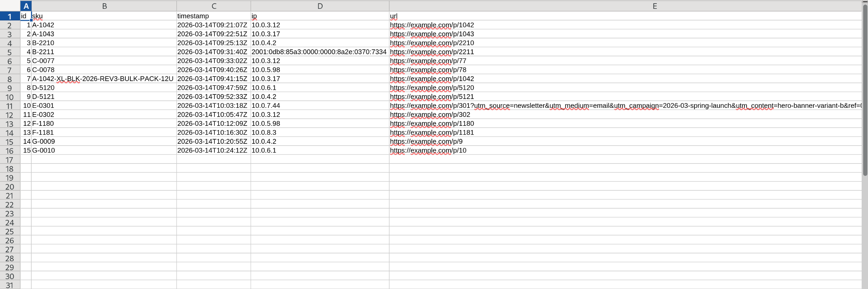The width and height of the screenshot is (868, 289).
Task: Select row 31 header
Action: coord(10,285)
